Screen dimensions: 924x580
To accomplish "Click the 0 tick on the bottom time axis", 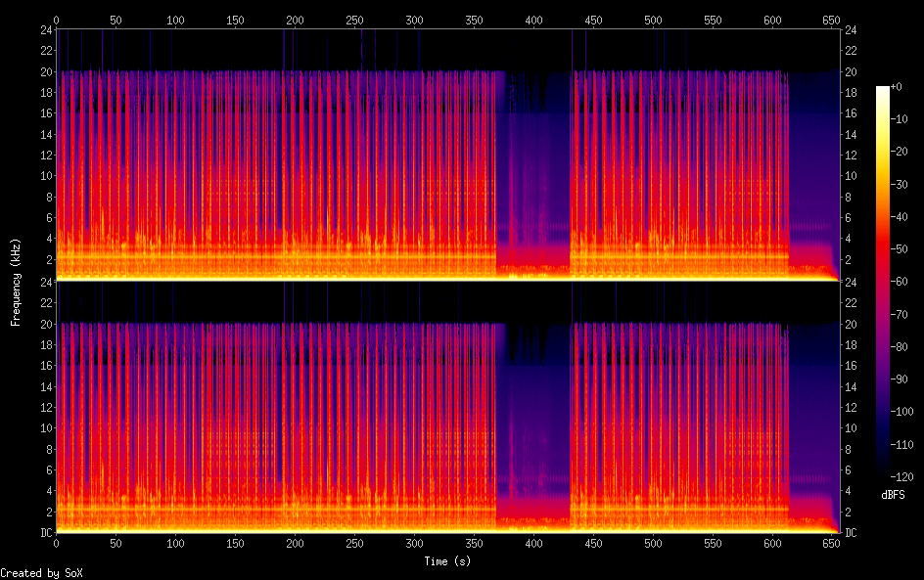I will pyautogui.click(x=56, y=543).
